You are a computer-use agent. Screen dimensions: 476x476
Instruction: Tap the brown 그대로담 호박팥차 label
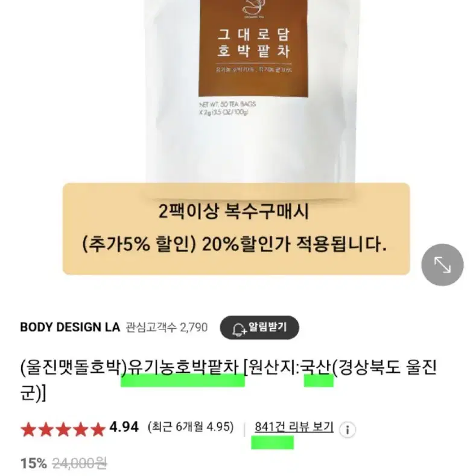coord(253,48)
